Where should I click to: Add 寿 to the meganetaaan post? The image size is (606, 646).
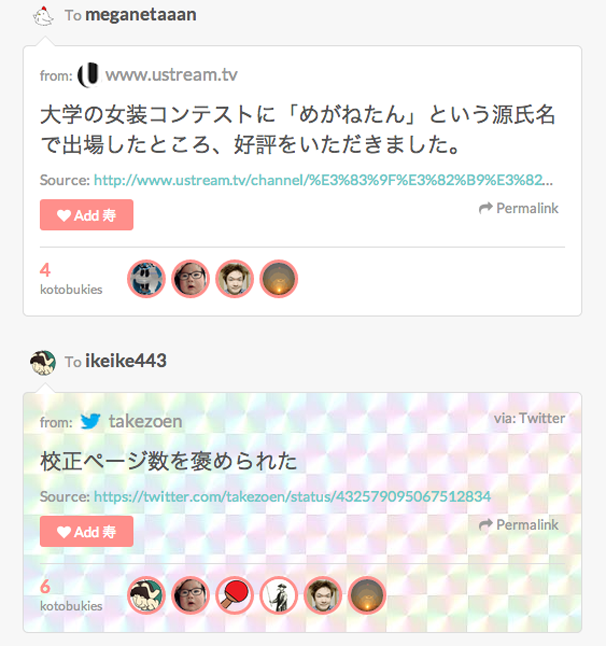87,215
